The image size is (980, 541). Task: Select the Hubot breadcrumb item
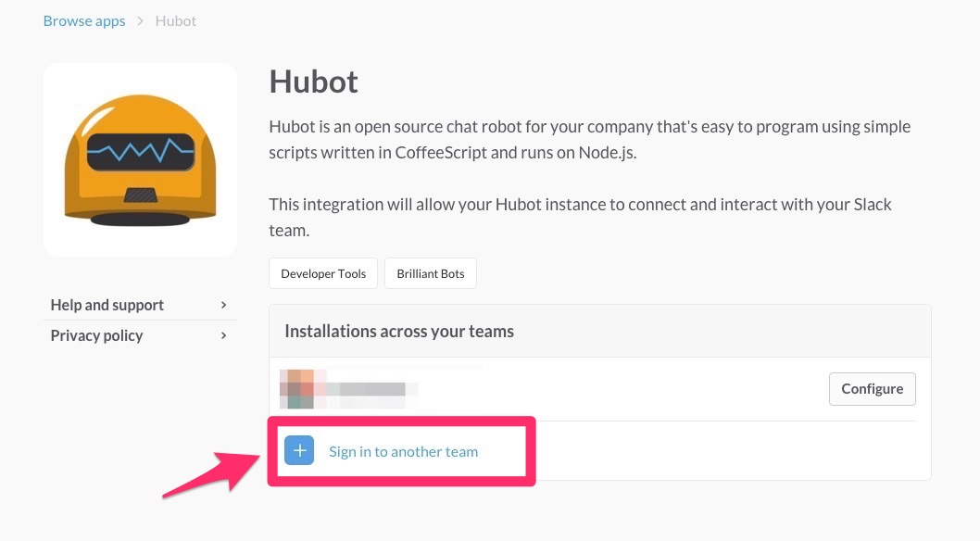pyautogui.click(x=175, y=20)
